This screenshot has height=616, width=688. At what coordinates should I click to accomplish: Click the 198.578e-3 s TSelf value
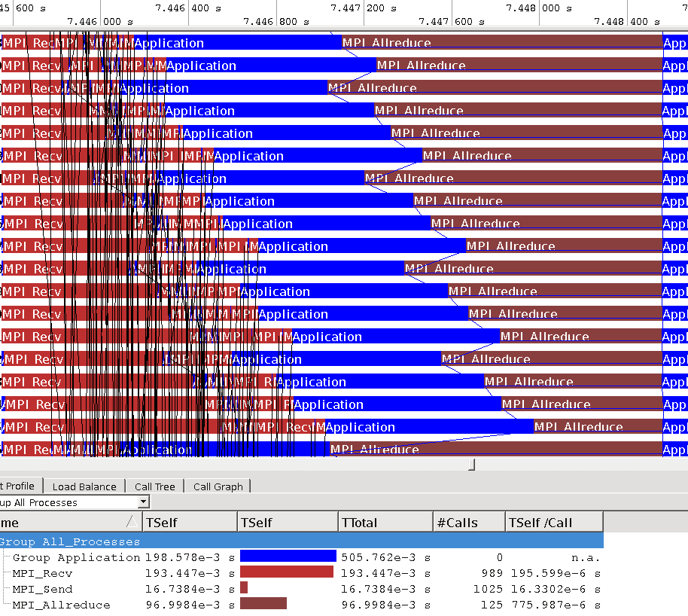coord(190,557)
